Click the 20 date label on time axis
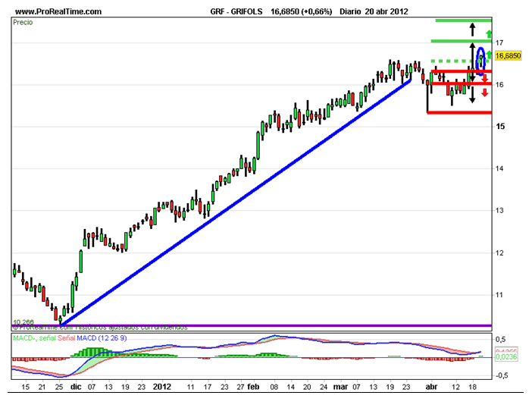The width and height of the screenshot is (532, 411). click(307, 387)
